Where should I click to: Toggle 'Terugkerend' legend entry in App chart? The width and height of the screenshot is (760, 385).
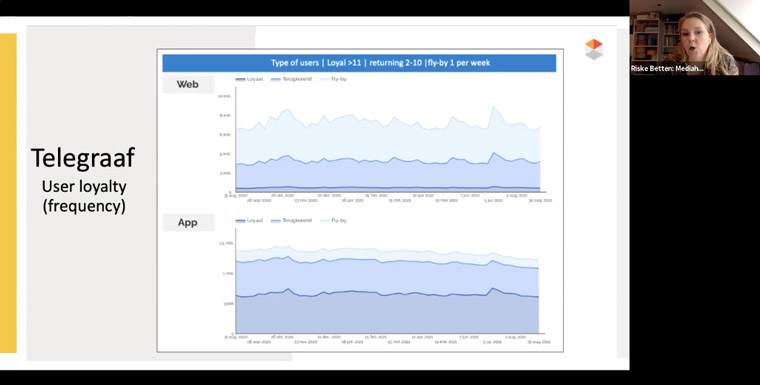pos(292,221)
